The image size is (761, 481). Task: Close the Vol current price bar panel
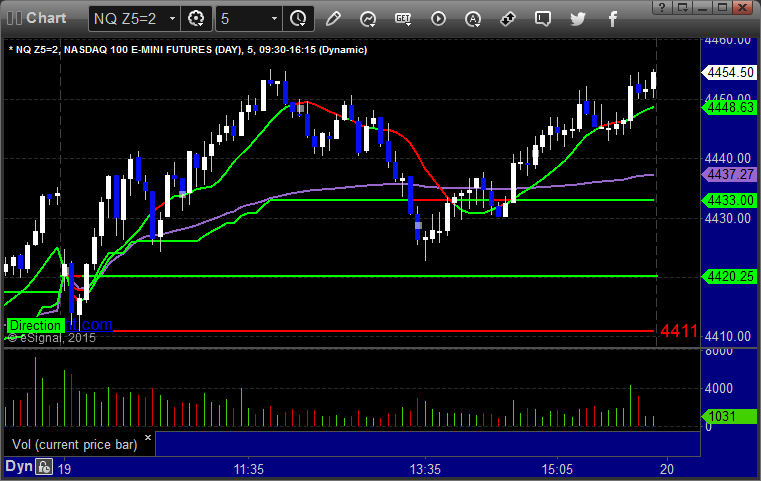click(x=148, y=437)
